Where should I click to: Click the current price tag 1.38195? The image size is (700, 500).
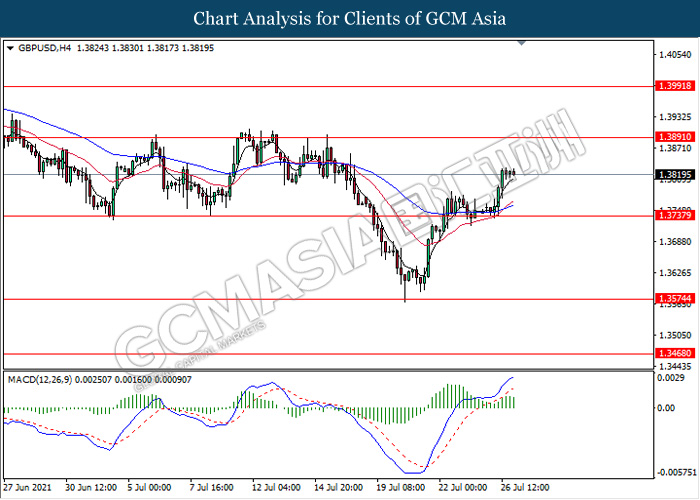671,174
